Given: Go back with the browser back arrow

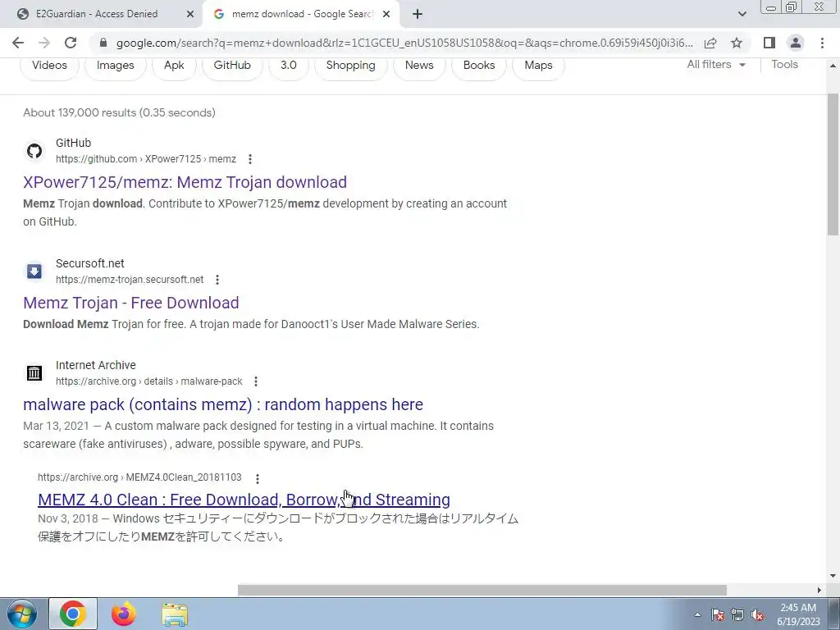Looking at the screenshot, I should [18, 43].
